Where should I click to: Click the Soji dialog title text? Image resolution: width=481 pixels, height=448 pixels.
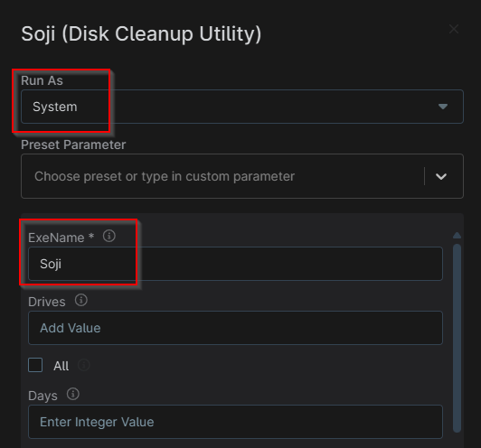[x=141, y=33]
